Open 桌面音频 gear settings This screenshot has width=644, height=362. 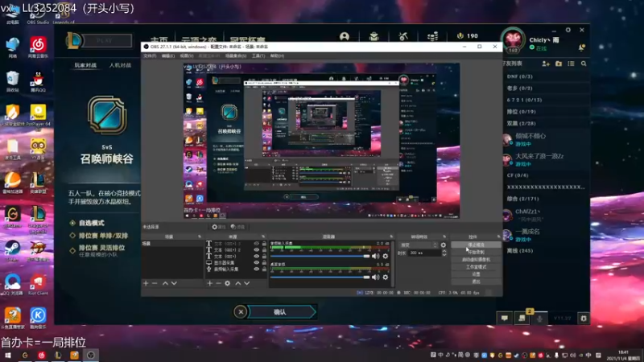[x=386, y=277]
